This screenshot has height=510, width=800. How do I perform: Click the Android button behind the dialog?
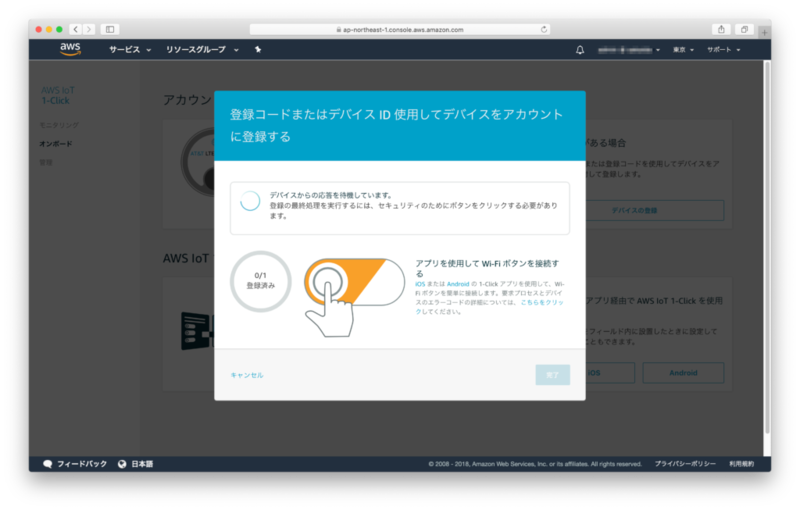pyautogui.click(x=683, y=373)
